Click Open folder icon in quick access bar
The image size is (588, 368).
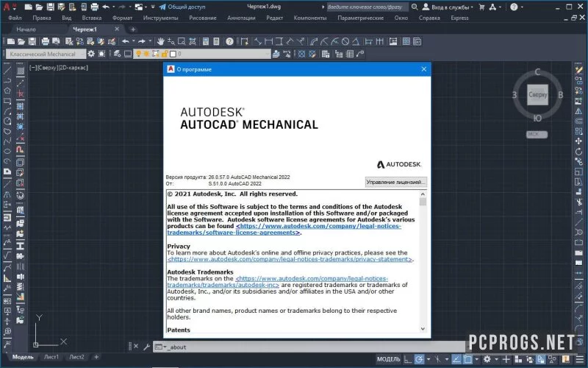point(39,7)
